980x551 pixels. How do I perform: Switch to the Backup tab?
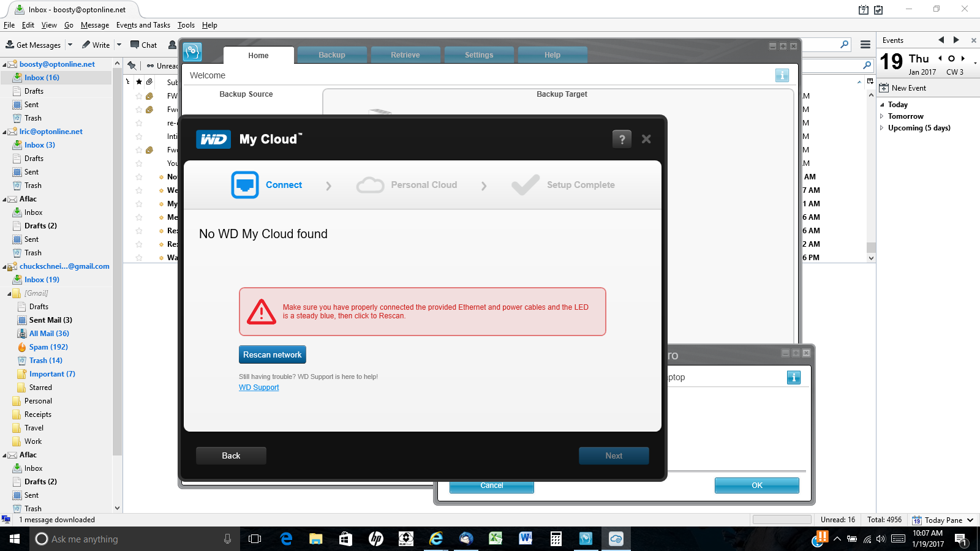[332, 55]
